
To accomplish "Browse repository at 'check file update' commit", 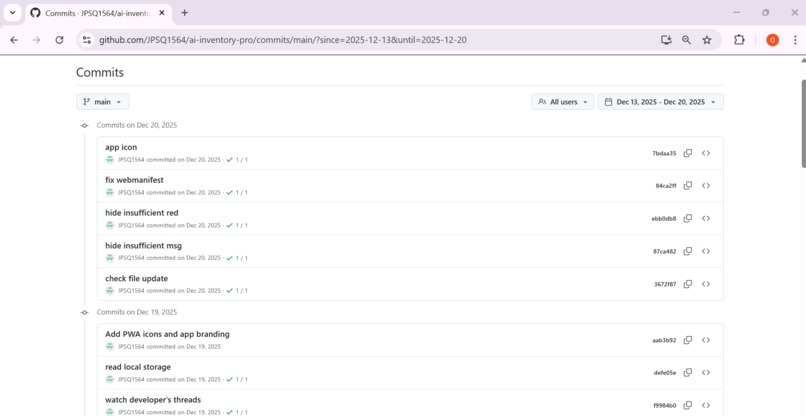I will click(706, 284).
